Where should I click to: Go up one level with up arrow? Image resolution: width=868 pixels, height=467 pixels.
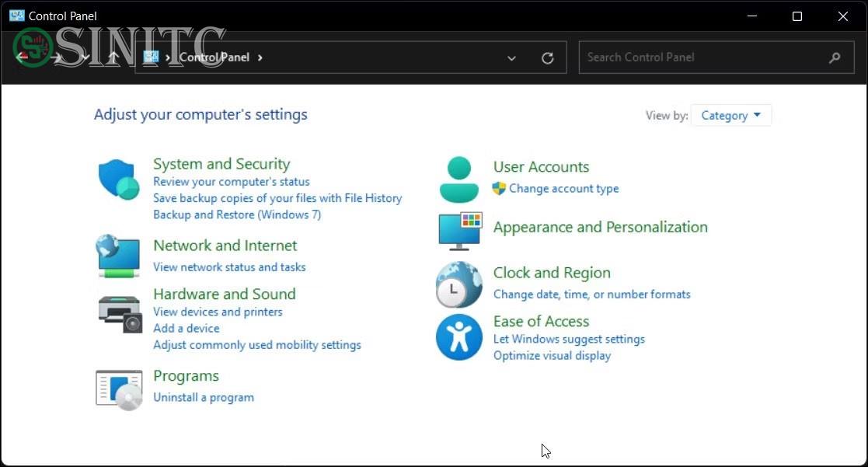coord(113,57)
